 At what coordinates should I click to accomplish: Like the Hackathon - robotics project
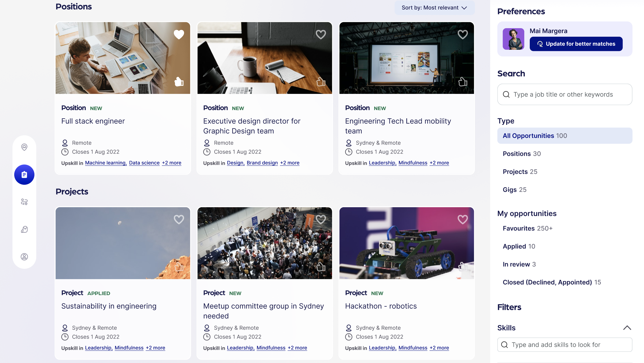coord(462,267)
